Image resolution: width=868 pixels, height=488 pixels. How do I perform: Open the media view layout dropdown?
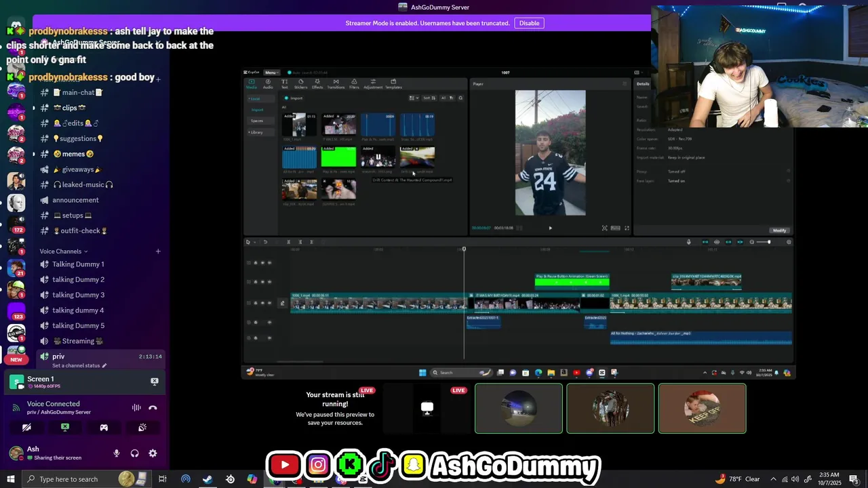(x=413, y=98)
